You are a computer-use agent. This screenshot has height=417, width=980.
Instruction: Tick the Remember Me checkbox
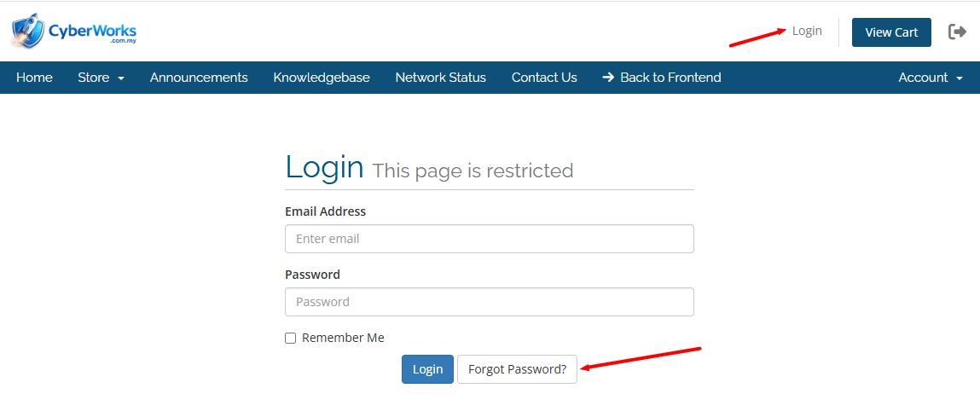click(x=290, y=338)
